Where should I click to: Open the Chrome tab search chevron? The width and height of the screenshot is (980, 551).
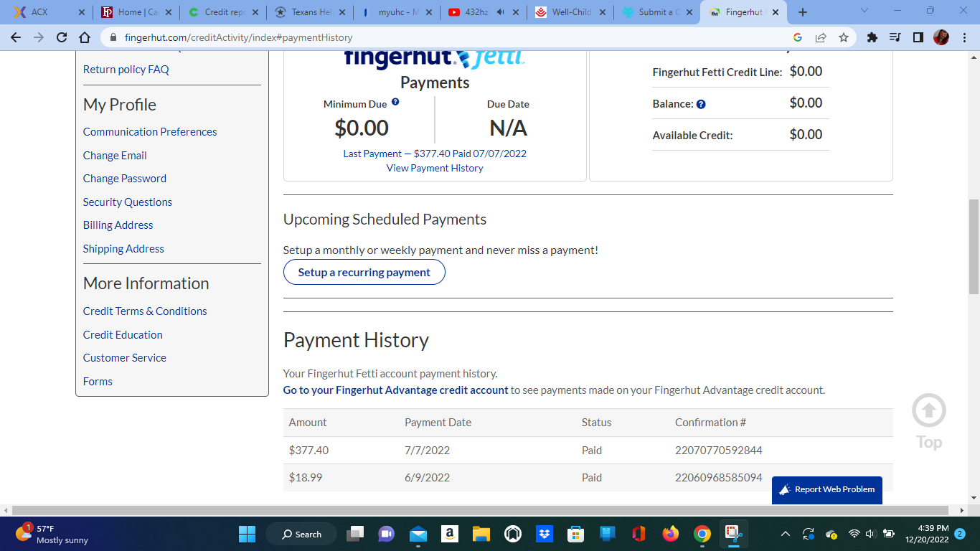(864, 11)
